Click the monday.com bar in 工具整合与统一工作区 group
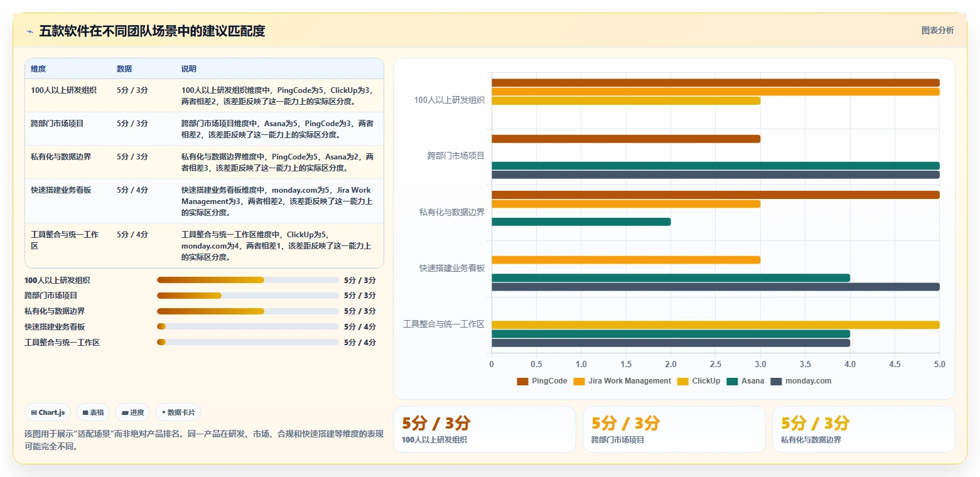Viewport: 980px width, 477px height. 670,343
